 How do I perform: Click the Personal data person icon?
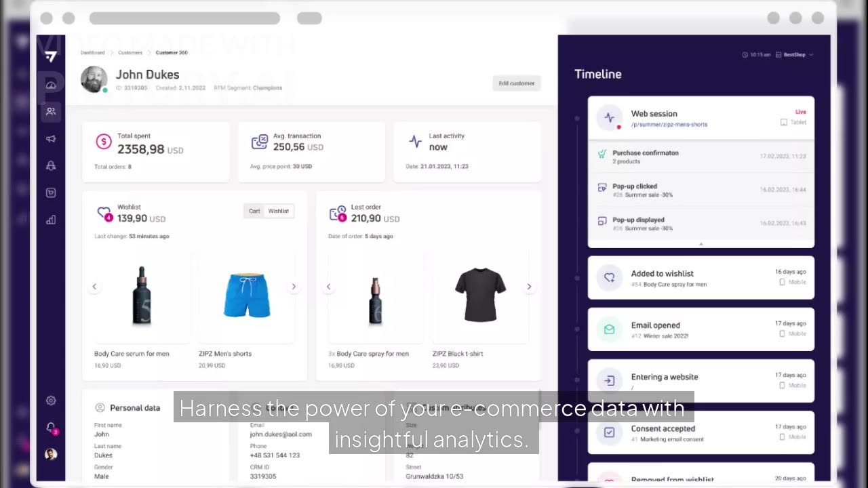(x=100, y=407)
